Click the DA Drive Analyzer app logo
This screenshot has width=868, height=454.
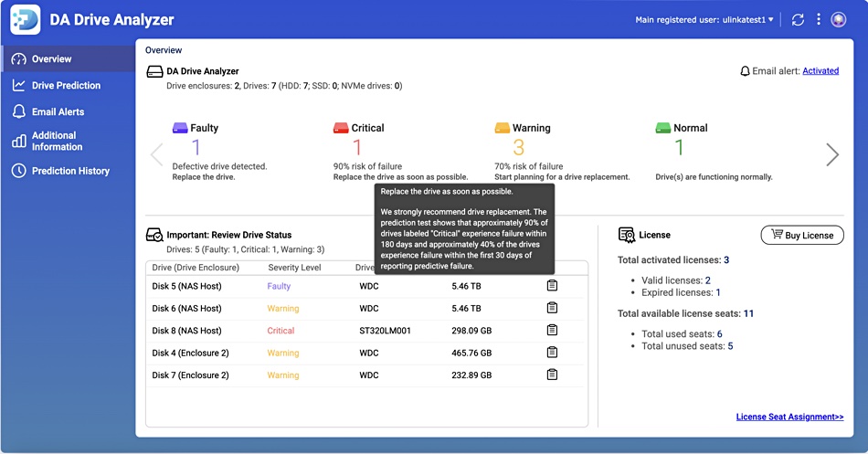pyautogui.click(x=25, y=19)
